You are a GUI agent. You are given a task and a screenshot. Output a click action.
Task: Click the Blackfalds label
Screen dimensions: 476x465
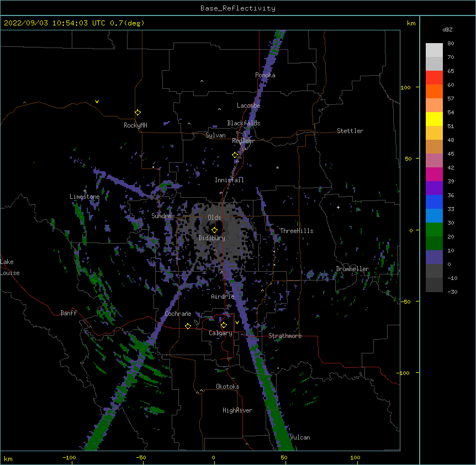pos(244,123)
